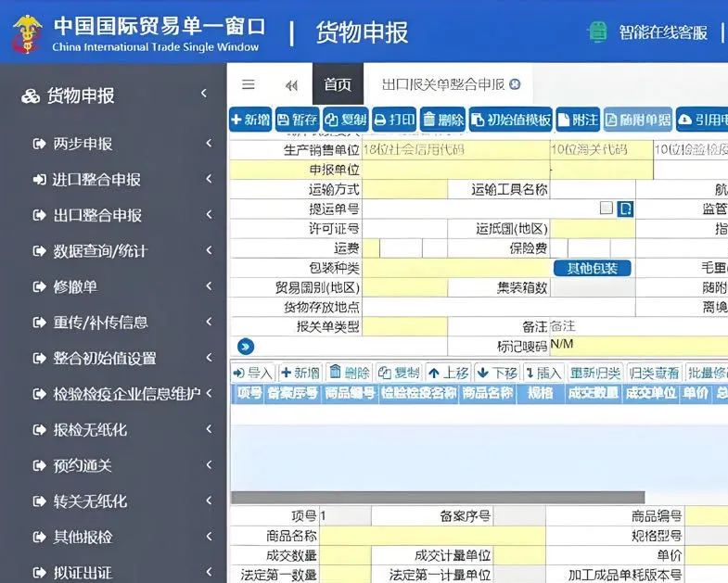
Task: Click the icon beside 出口整合申报
Action: [40, 215]
